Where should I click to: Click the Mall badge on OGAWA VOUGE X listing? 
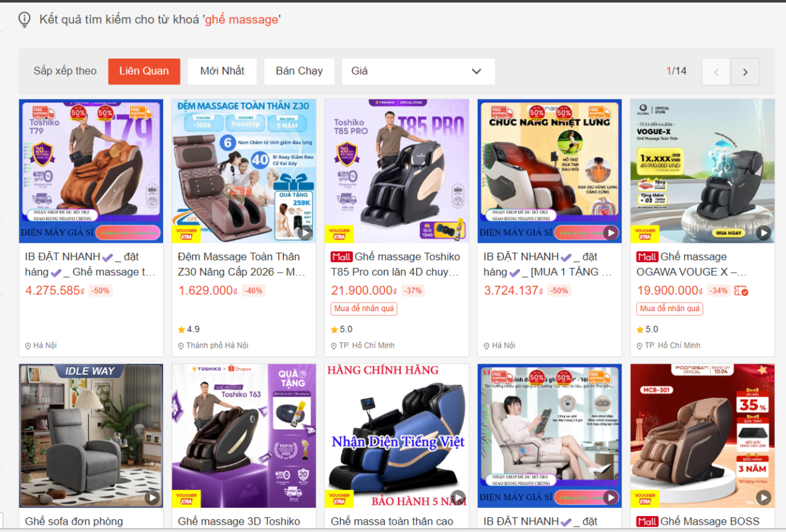click(x=647, y=257)
